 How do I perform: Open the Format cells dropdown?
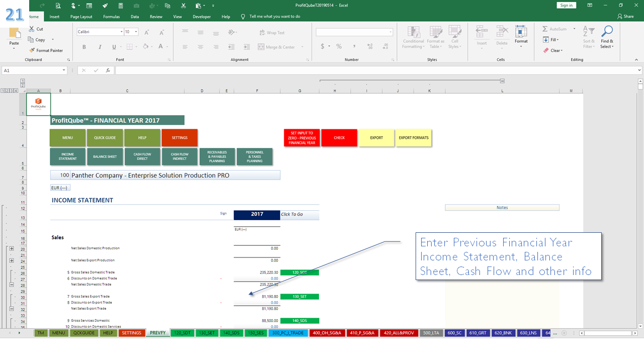coord(521,37)
